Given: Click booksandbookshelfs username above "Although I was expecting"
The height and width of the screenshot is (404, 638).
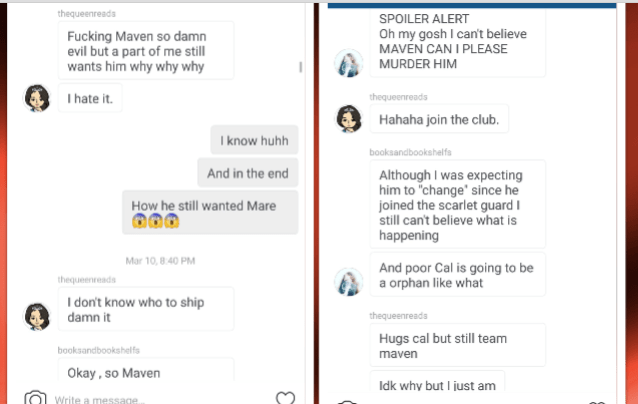Looking at the screenshot, I should pos(411,152).
